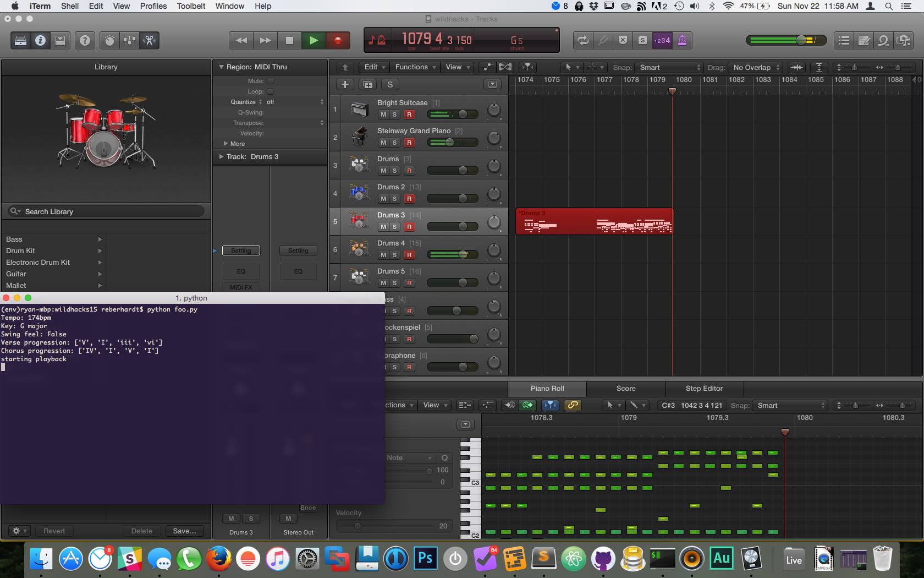Open the Drag No Overlap dropdown
Viewport: 924px width, 578px height.
[756, 67]
